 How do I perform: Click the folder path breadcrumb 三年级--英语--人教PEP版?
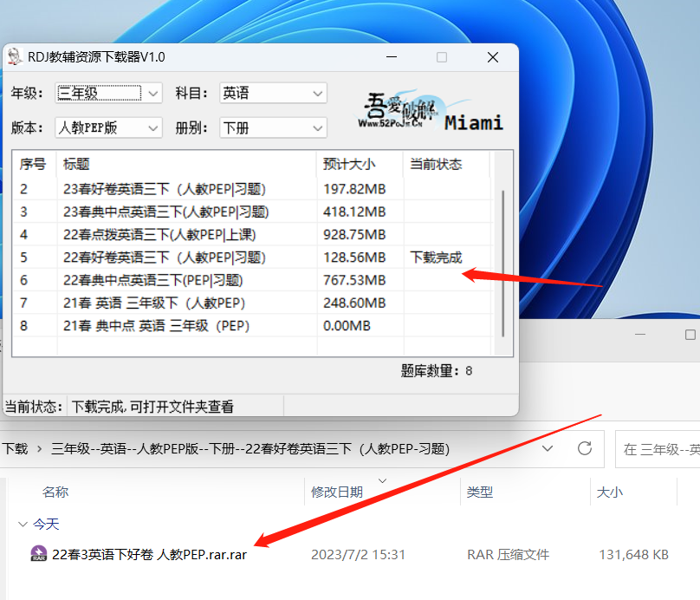click(x=250, y=448)
